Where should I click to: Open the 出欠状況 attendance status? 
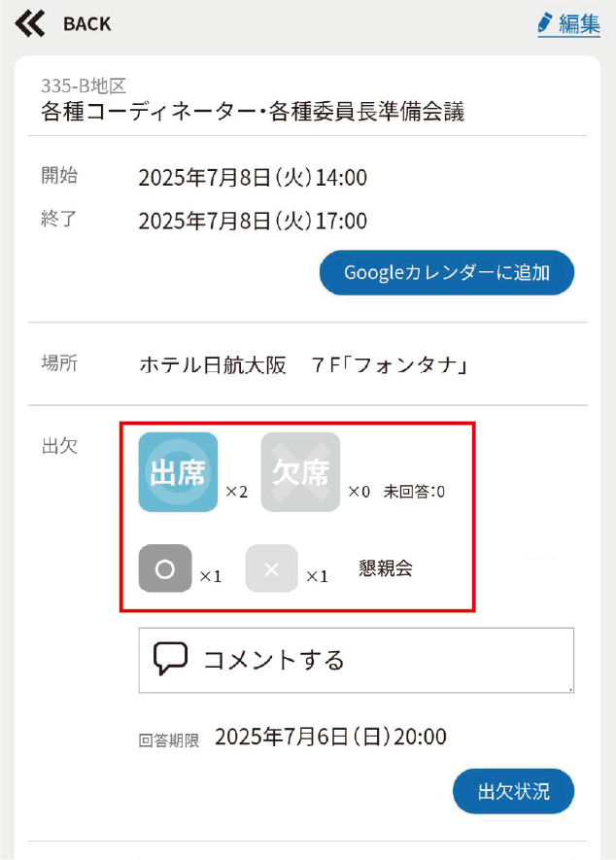coord(513,791)
